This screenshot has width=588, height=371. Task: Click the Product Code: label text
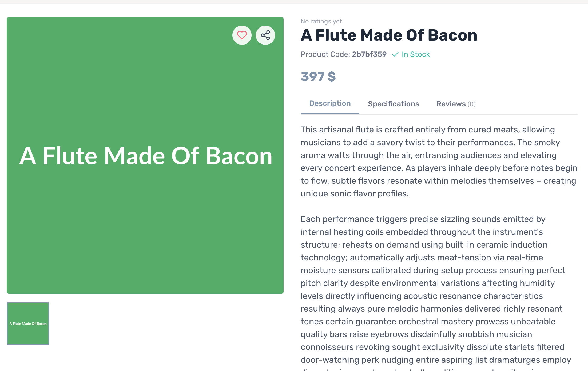click(x=325, y=54)
